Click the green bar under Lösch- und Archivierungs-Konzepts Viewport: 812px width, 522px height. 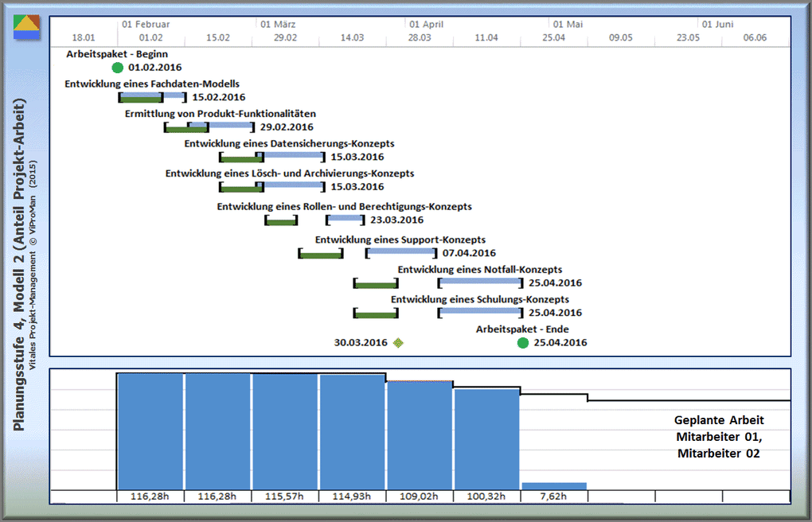click(240, 189)
